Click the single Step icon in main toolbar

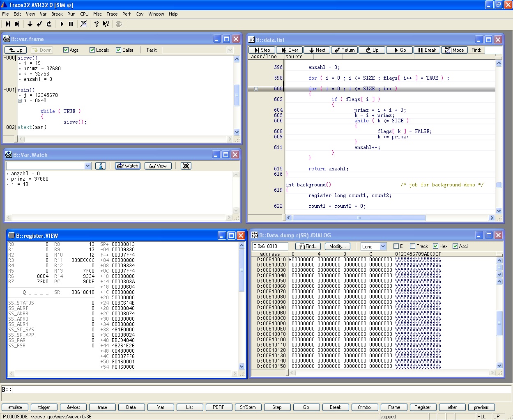coord(8,24)
